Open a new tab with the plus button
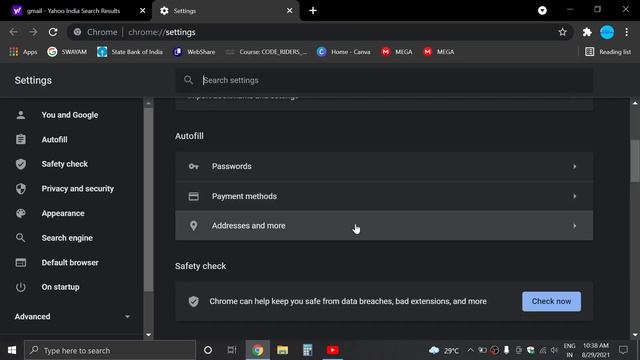This screenshot has height=360, width=640. point(313,11)
